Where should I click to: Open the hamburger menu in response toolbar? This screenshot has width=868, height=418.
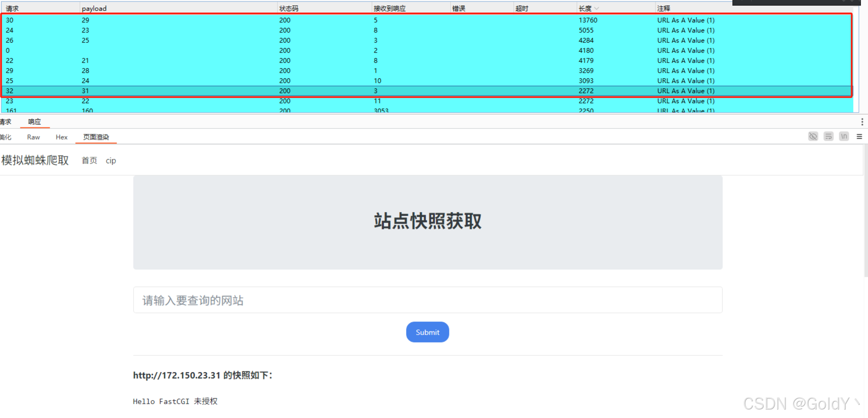tap(859, 136)
